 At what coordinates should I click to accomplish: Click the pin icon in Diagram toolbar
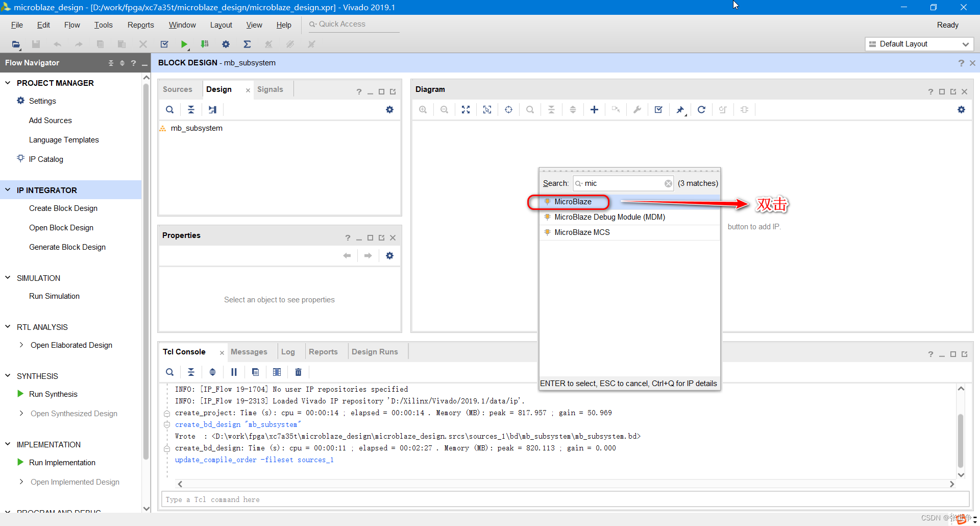680,110
